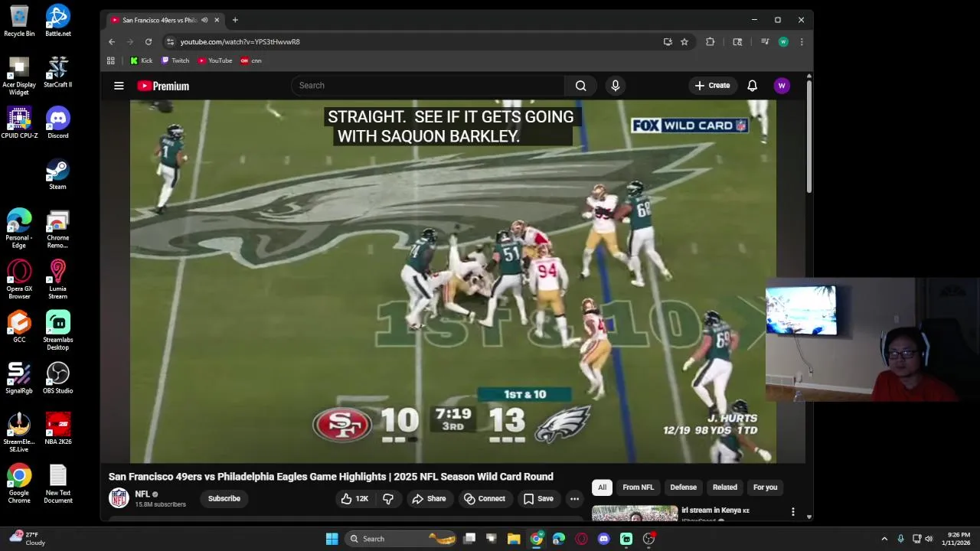Click the Create button
Screen dimensions: 980x551
pyautogui.click(x=713, y=86)
